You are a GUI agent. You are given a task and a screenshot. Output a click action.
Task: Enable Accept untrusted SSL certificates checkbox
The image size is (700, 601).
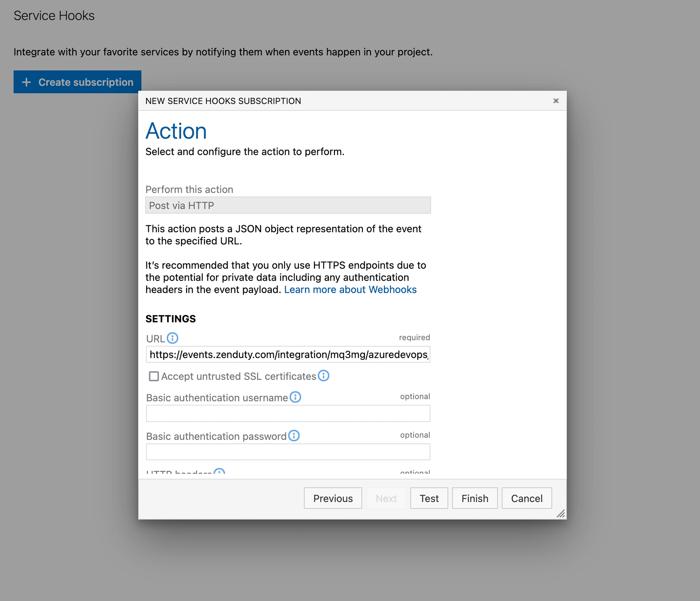click(x=154, y=376)
